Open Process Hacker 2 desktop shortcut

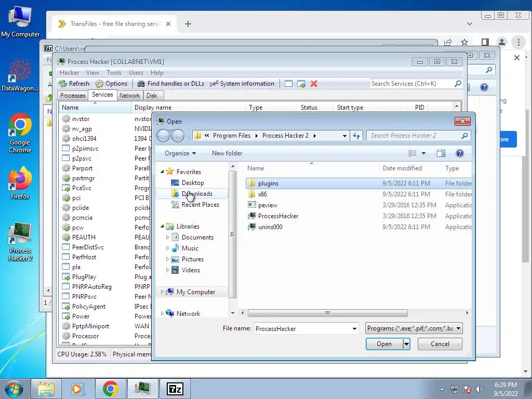[20, 242]
